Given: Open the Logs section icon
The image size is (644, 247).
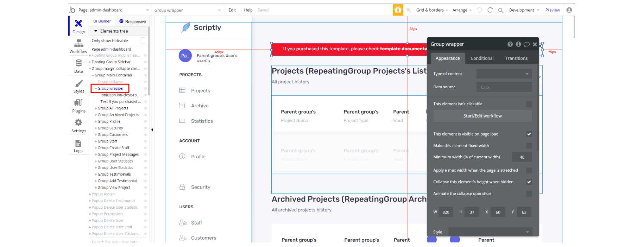Looking at the screenshot, I should 78,144.
